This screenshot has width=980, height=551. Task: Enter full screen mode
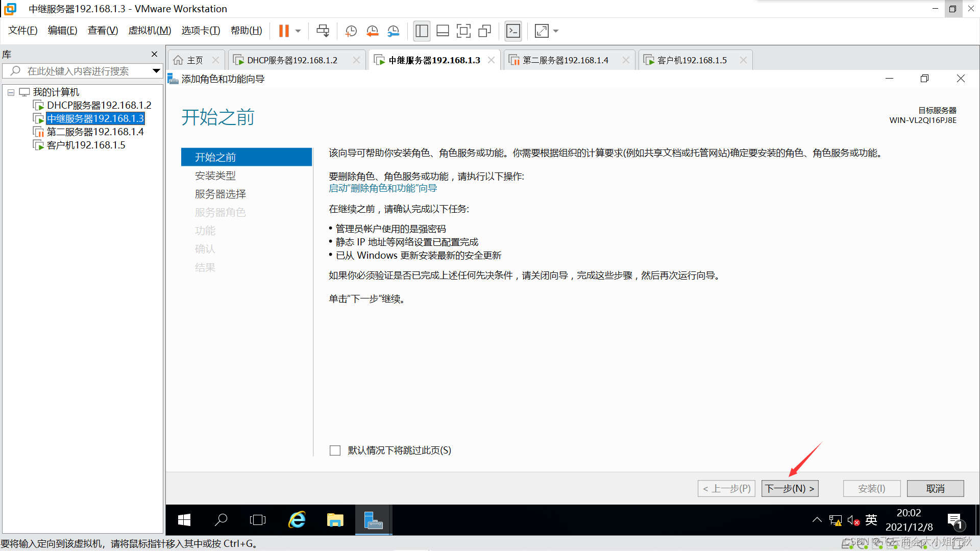click(463, 31)
